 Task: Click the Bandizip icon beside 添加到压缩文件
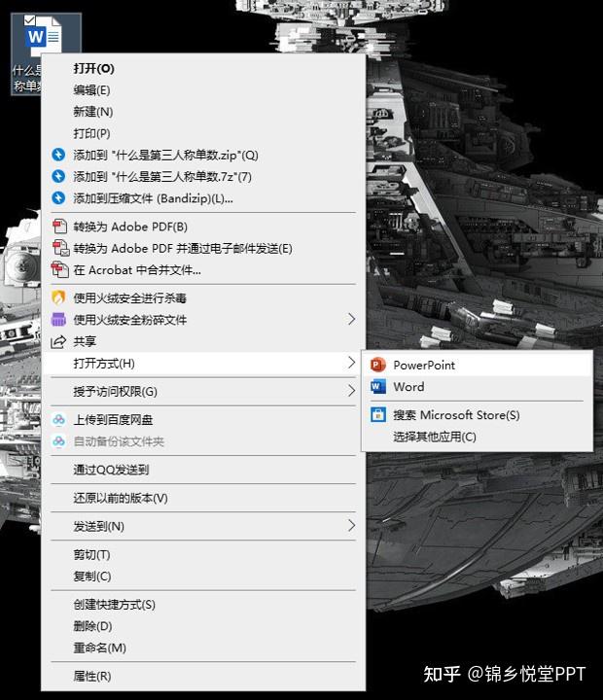click(x=58, y=197)
